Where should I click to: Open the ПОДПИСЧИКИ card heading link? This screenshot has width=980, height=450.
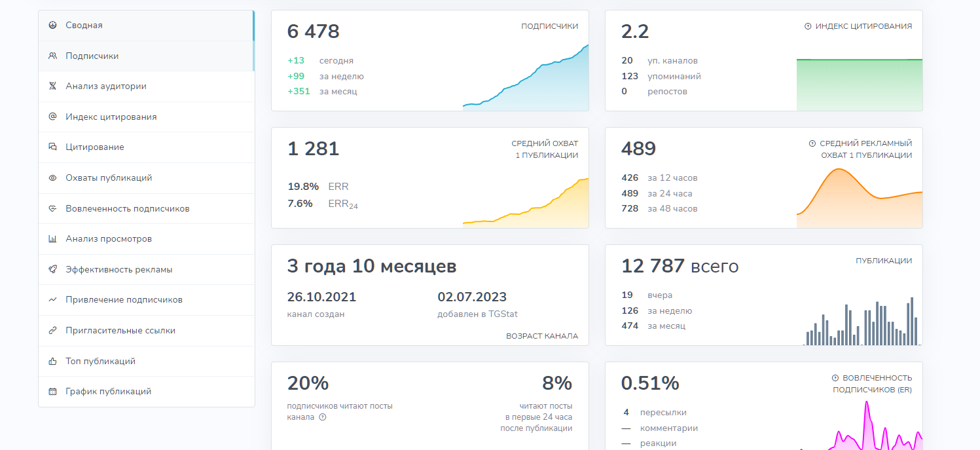tap(549, 26)
